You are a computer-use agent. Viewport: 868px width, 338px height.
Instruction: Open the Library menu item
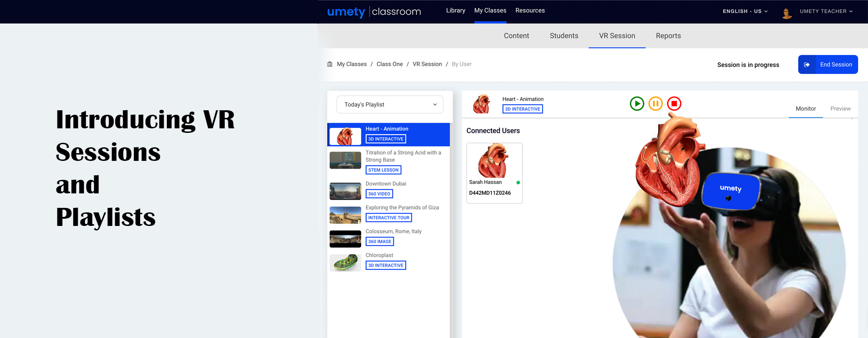(x=455, y=10)
